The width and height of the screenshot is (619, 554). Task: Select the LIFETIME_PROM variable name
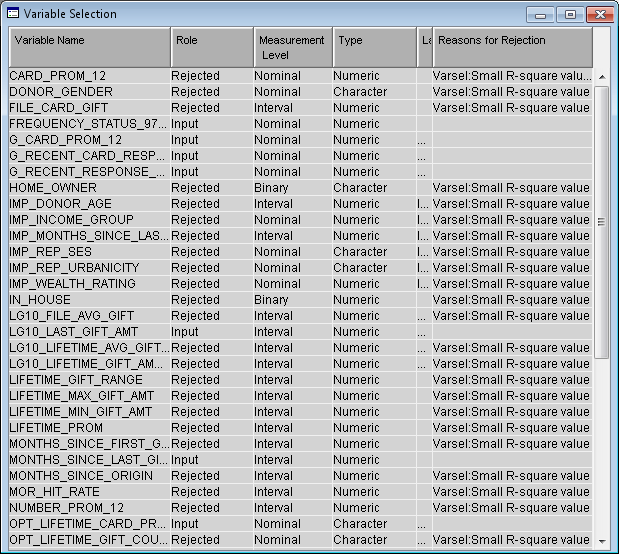pyautogui.click(x=56, y=428)
